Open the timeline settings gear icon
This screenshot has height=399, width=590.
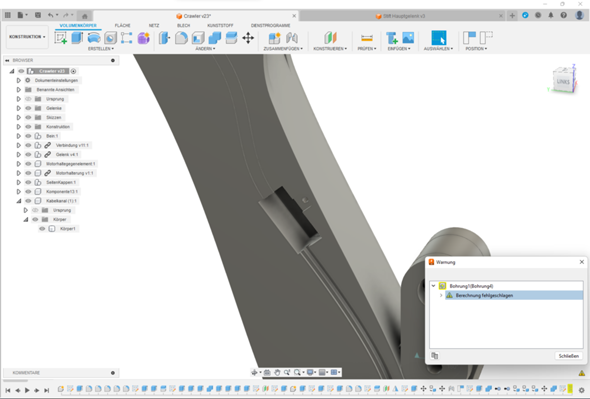click(581, 390)
